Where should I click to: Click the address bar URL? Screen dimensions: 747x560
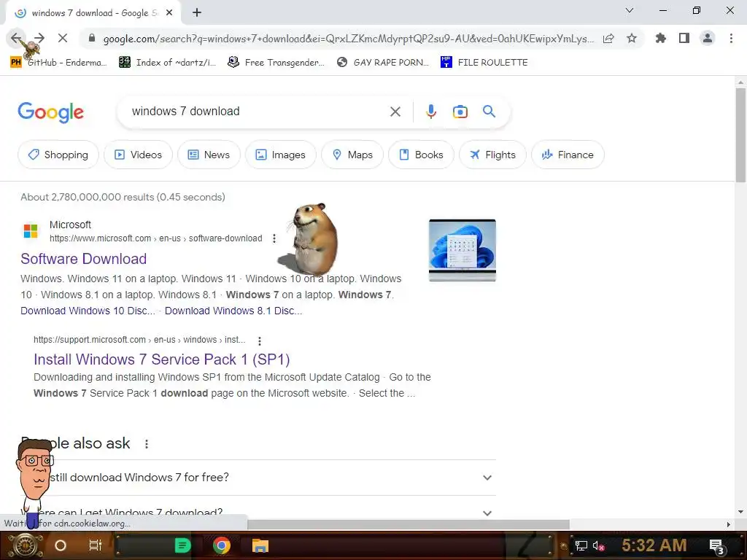click(348, 39)
